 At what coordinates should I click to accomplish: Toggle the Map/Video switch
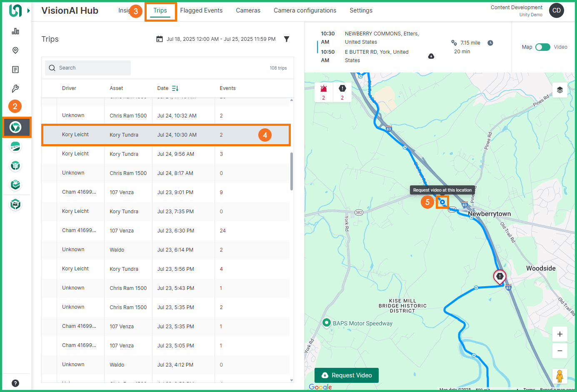click(x=542, y=47)
